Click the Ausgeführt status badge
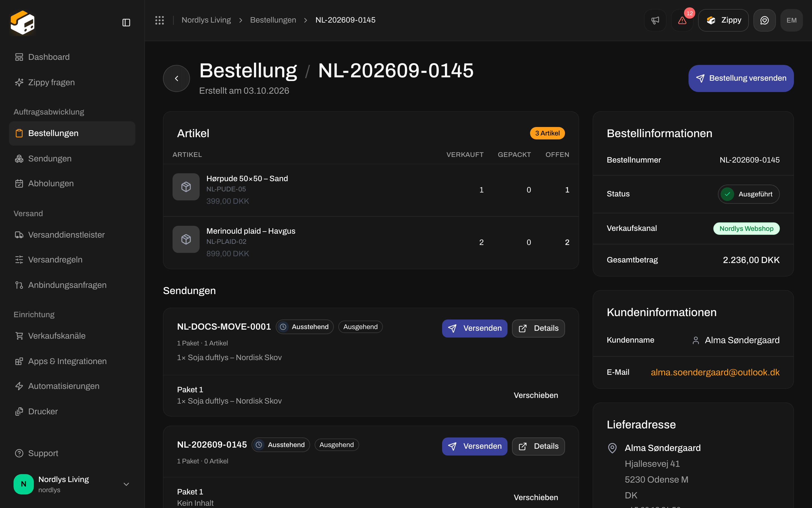The width and height of the screenshot is (812, 508). point(749,194)
